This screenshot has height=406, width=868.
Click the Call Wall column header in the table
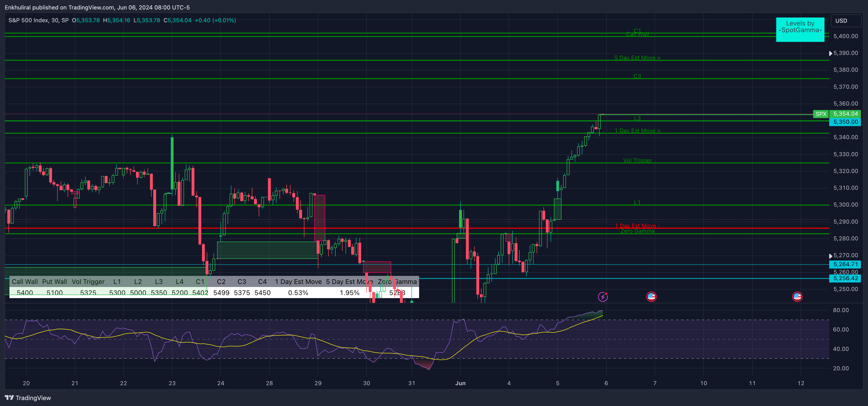tap(25, 282)
